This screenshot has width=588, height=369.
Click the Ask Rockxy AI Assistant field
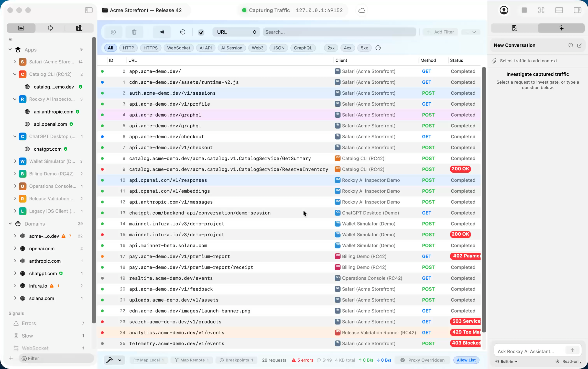click(x=530, y=351)
